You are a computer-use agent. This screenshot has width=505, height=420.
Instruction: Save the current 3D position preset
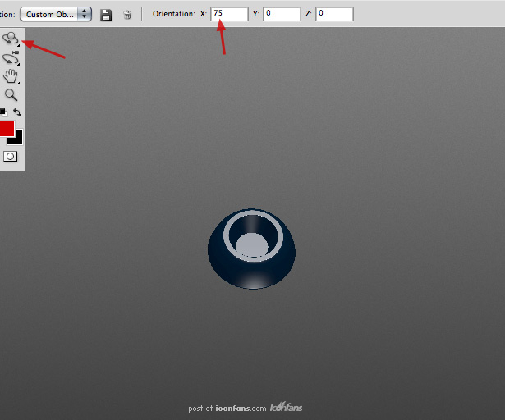(x=106, y=15)
